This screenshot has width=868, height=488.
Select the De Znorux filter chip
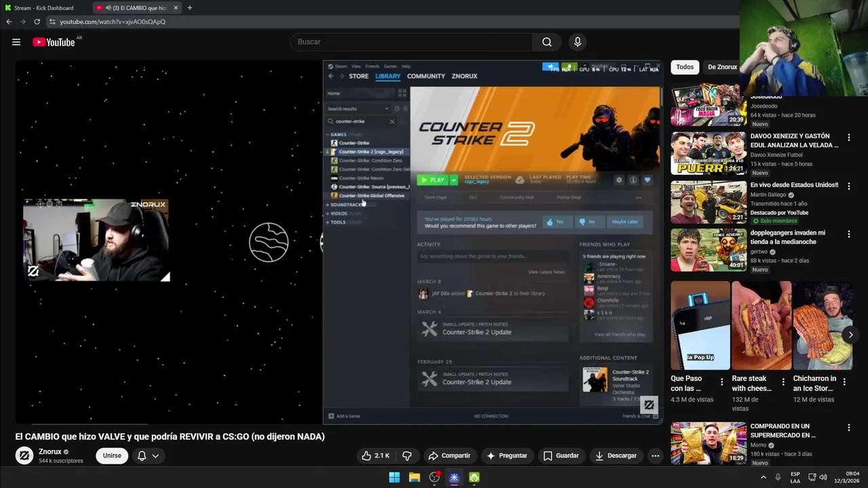pos(722,67)
